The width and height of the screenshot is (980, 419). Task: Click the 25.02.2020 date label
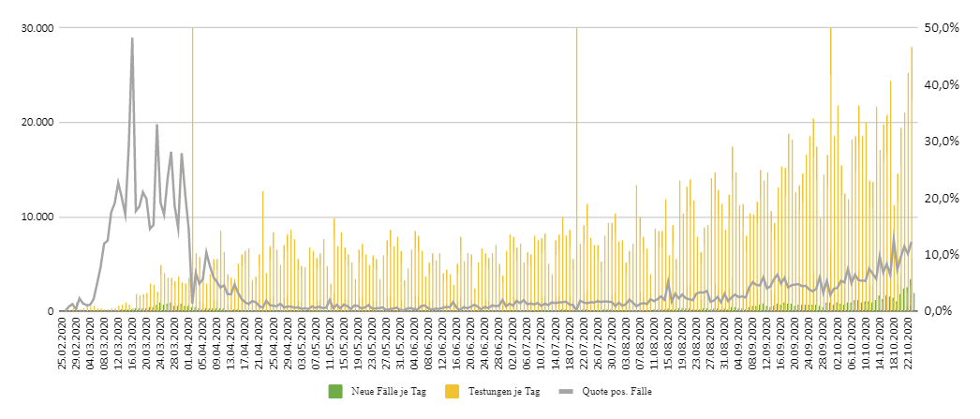[63, 345]
